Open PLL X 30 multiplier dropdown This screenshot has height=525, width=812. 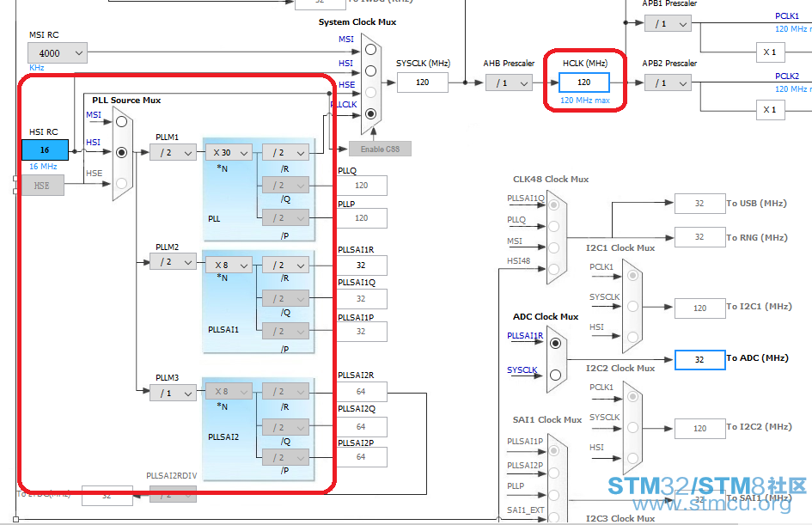pyautogui.click(x=229, y=153)
